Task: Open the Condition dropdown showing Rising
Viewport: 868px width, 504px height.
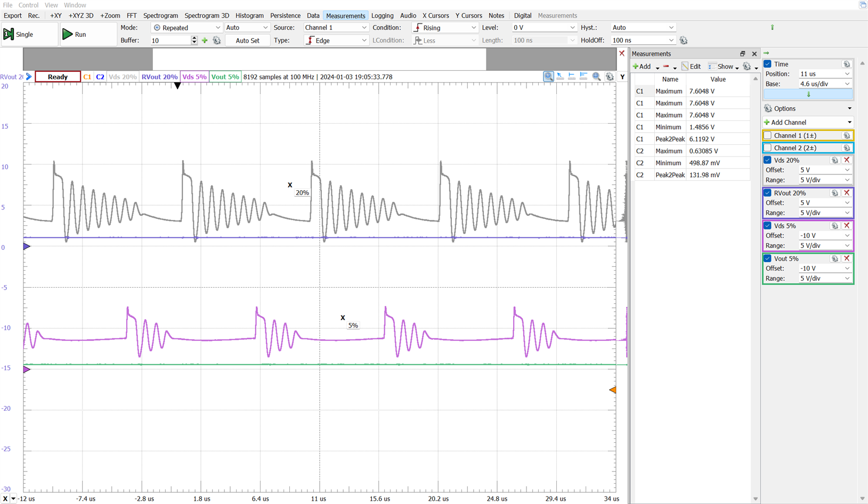Action: 445,28
